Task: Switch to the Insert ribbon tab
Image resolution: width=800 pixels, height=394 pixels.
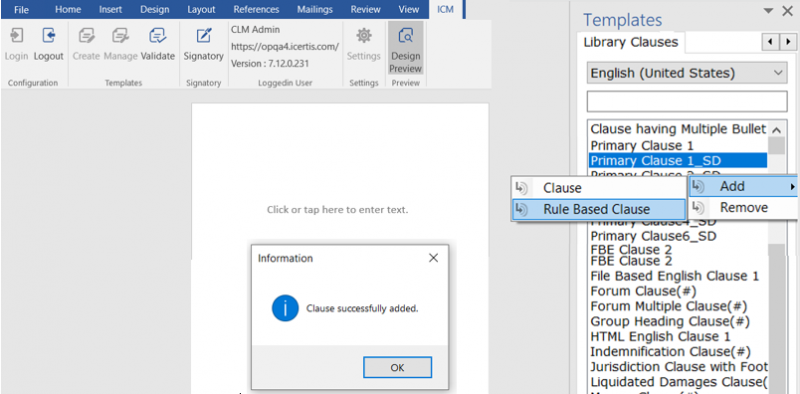Action: tap(111, 9)
